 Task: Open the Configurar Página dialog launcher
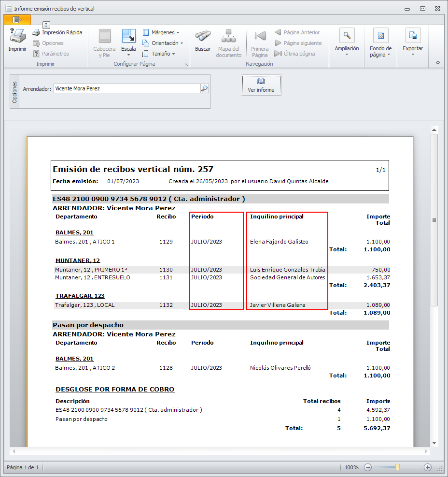coord(186,64)
